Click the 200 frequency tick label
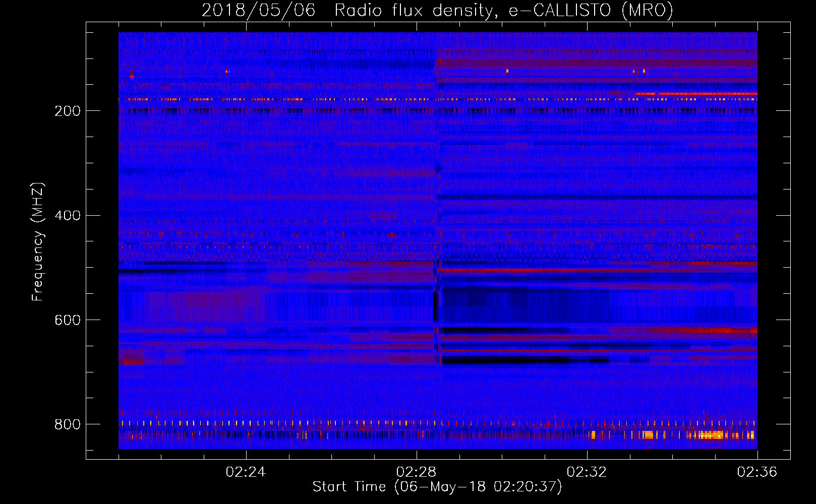This screenshot has width=816, height=504. point(68,111)
